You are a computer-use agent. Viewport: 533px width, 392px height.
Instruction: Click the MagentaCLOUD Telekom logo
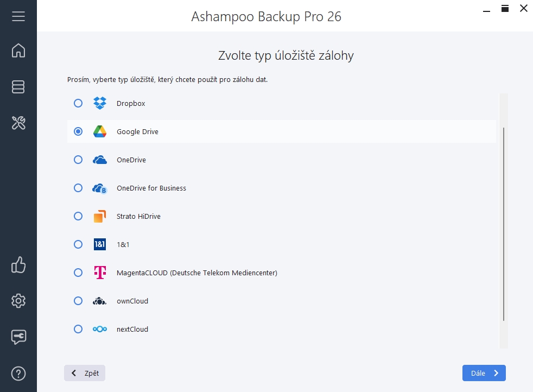(x=100, y=273)
